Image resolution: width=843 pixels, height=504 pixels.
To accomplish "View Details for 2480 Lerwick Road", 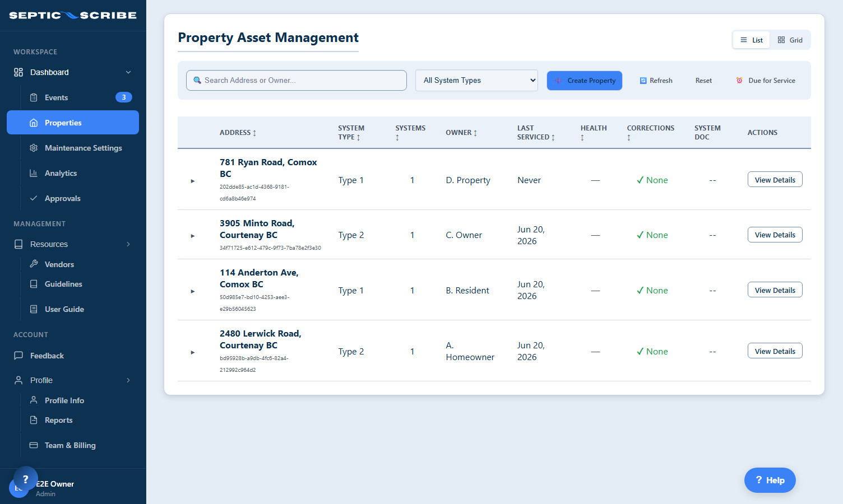I will click(x=775, y=351).
